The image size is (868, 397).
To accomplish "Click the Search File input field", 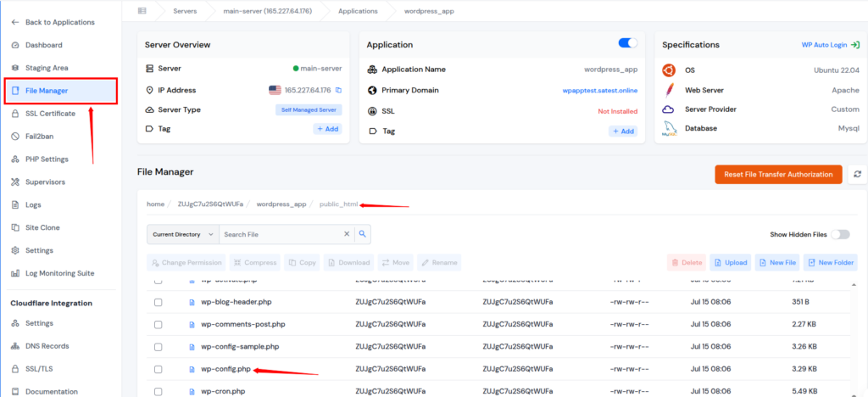I will pos(281,234).
